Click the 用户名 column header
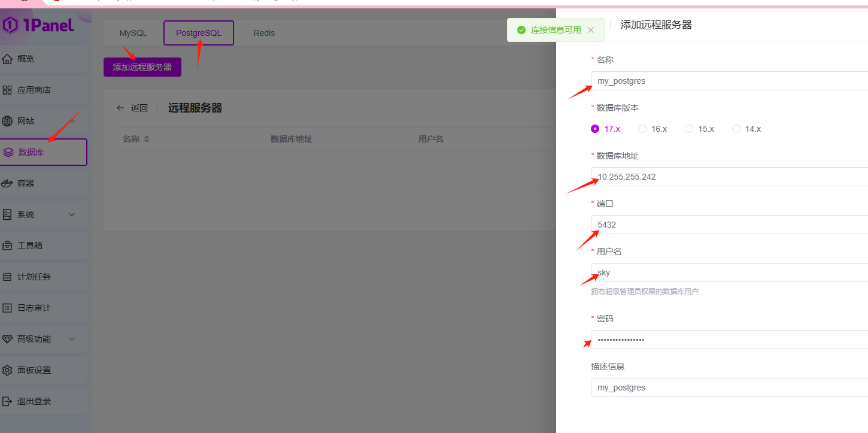This screenshot has width=868, height=433. tap(431, 139)
